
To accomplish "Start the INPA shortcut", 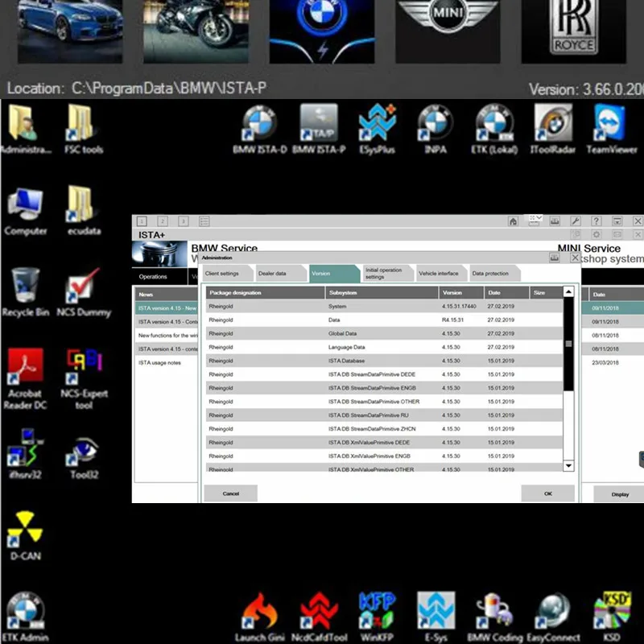I will (x=436, y=129).
